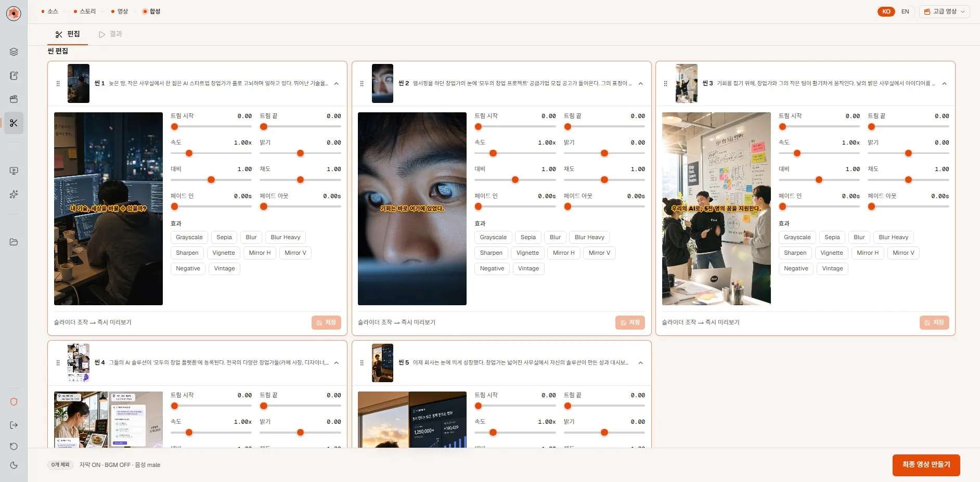
Task: Click the refresh history icon in sidebar
Action: [x=14, y=446]
